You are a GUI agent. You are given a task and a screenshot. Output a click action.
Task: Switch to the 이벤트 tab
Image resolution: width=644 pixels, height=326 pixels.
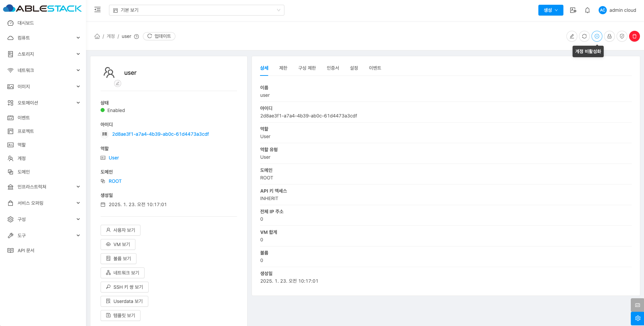pos(375,68)
